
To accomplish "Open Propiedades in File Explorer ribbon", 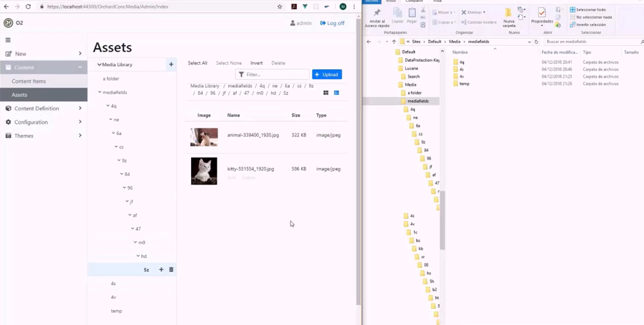I will 542,17.
